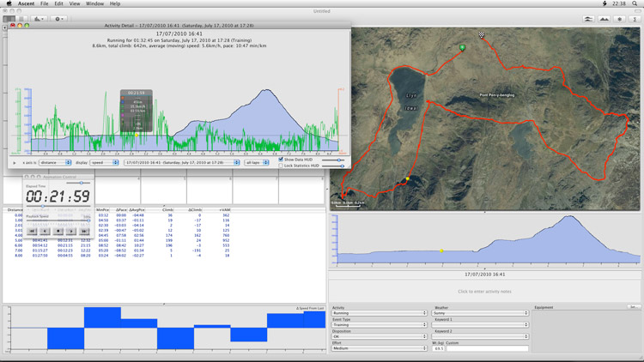The width and height of the screenshot is (644, 362).
Task: Select the first browser view mode segment
Action: pos(9,19)
